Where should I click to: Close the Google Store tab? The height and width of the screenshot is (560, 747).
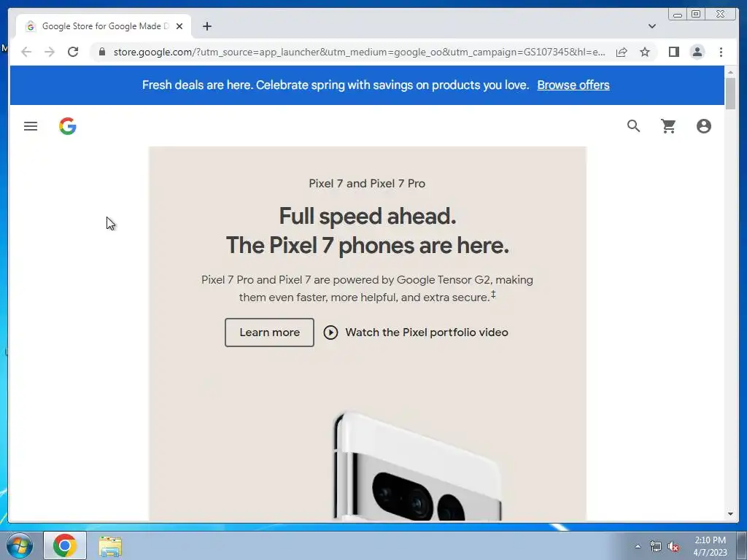(x=179, y=26)
